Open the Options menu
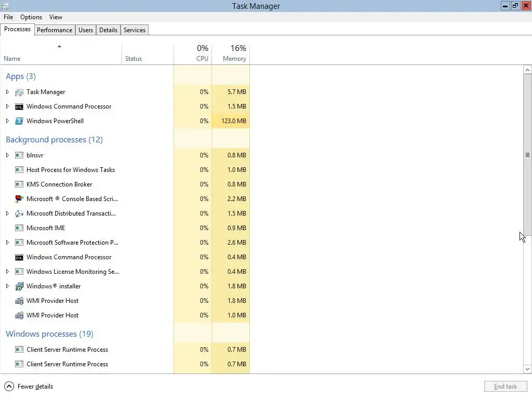The image size is (532, 399). (x=31, y=17)
